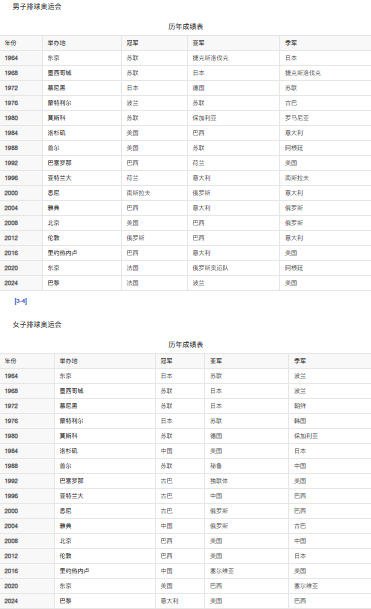Click 伦敦 in men's 2012 row
Image resolution: width=371 pixels, height=609 pixels.
(54, 238)
